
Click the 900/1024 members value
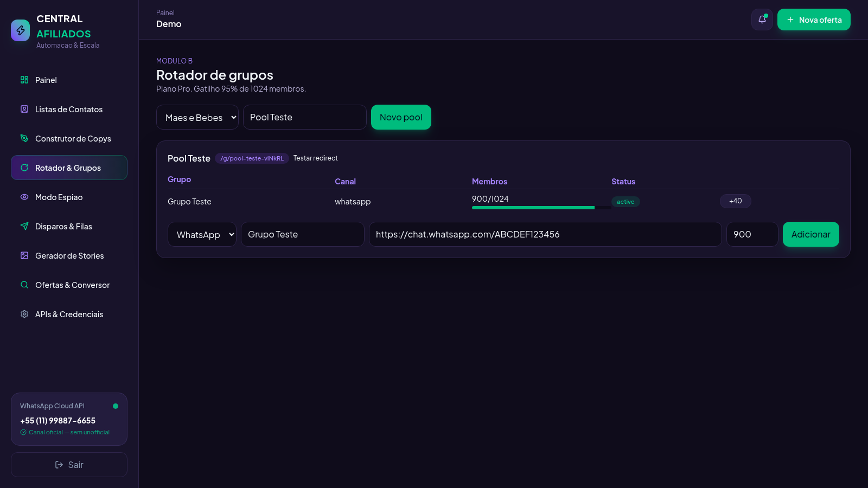[x=490, y=199]
